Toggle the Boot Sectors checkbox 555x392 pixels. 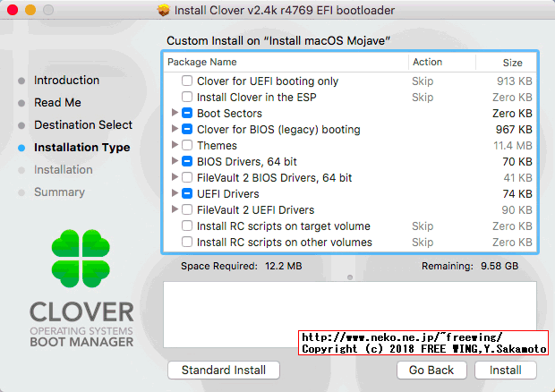187,113
